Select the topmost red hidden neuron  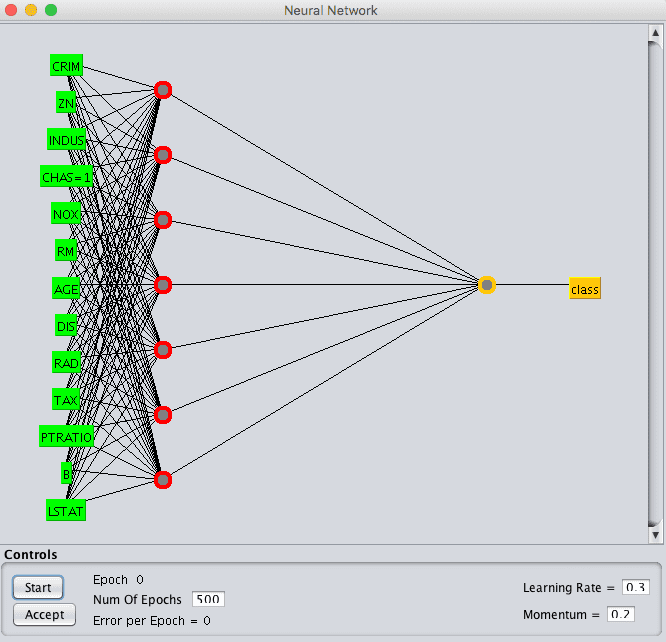[163, 90]
